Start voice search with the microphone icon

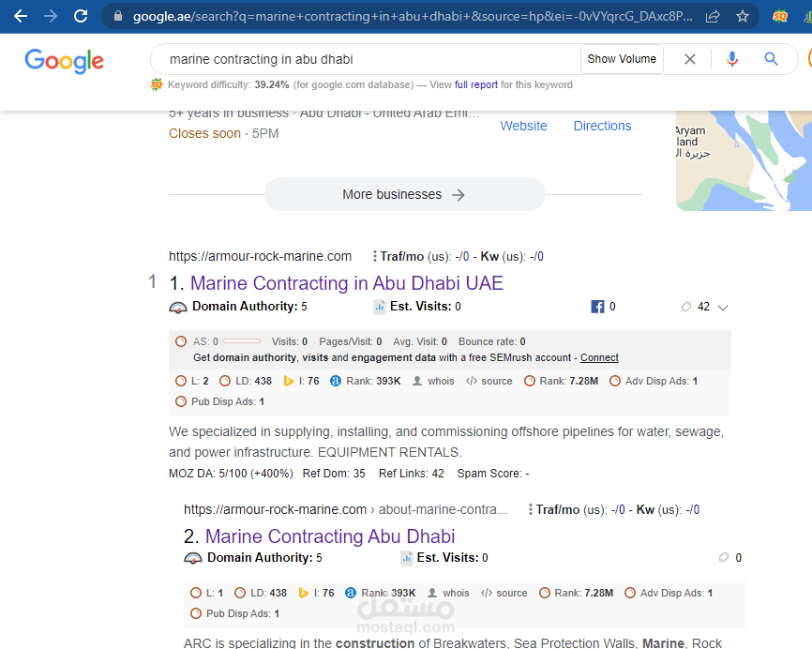point(731,59)
